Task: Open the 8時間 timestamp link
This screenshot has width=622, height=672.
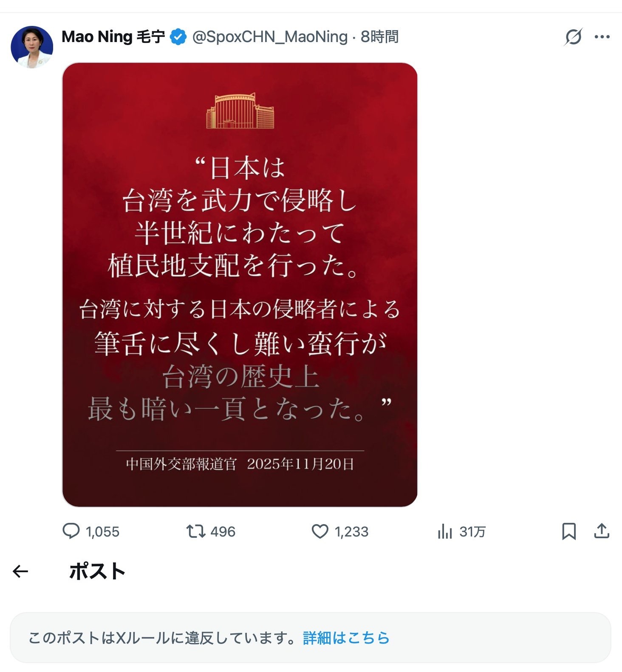Action: [379, 37]
